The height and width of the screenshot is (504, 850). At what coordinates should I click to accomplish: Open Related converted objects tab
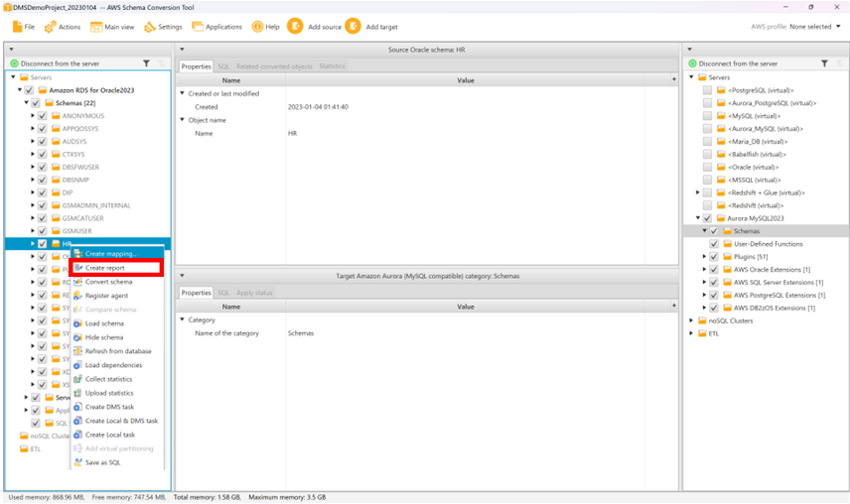click(x=274, y=66)
